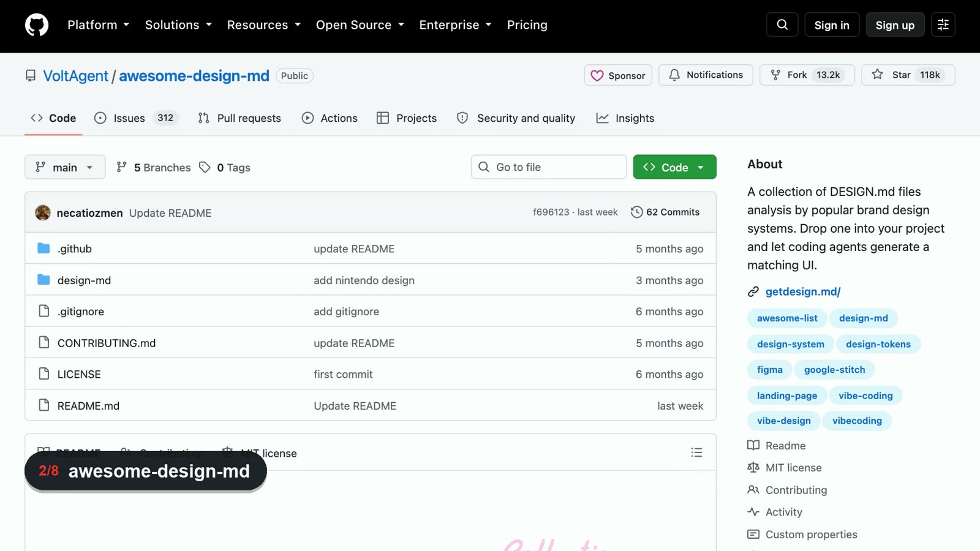
Task: Open the appearance settings sliders icon
Action: (943, 24)
